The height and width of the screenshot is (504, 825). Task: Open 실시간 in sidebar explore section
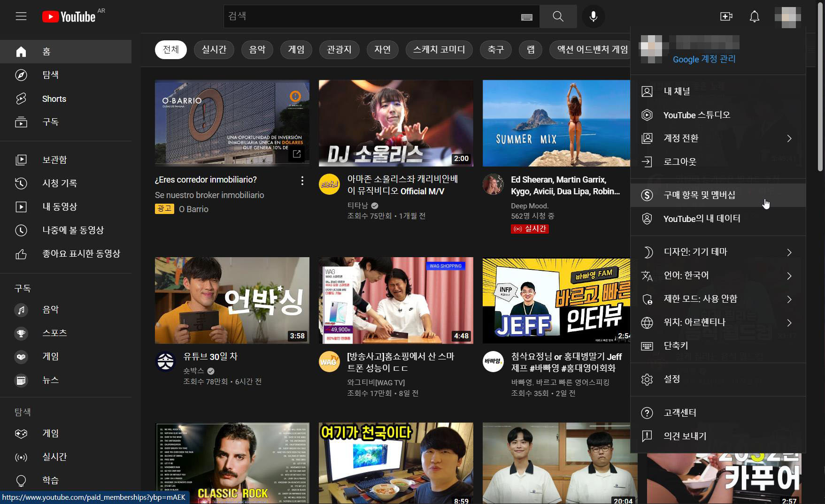[x=66, y=457]
